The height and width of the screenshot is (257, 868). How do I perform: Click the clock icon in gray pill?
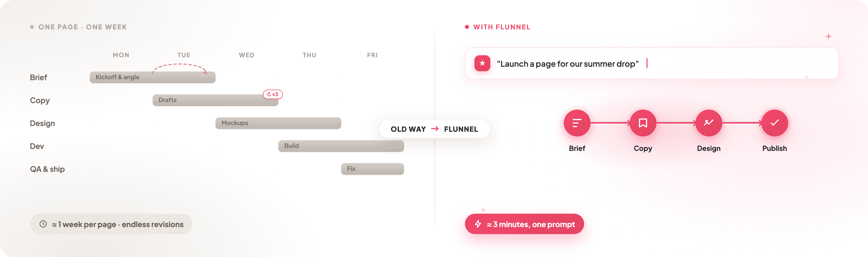(x=43, y=224)
